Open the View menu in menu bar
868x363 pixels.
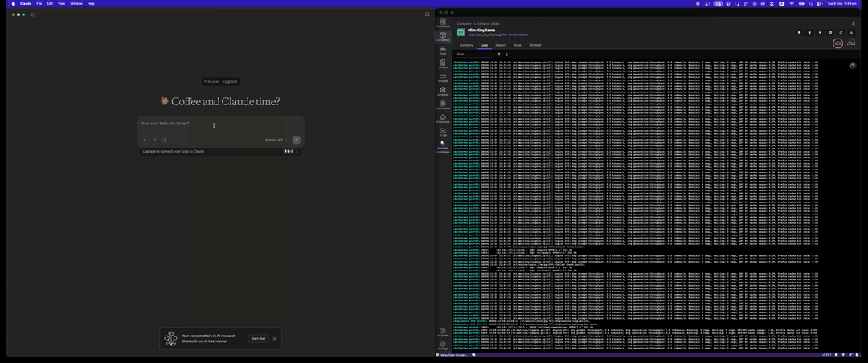coord(61,3)
